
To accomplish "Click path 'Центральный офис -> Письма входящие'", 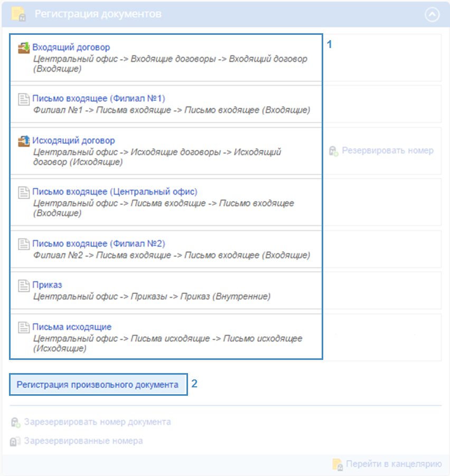I will pos(164,208).
